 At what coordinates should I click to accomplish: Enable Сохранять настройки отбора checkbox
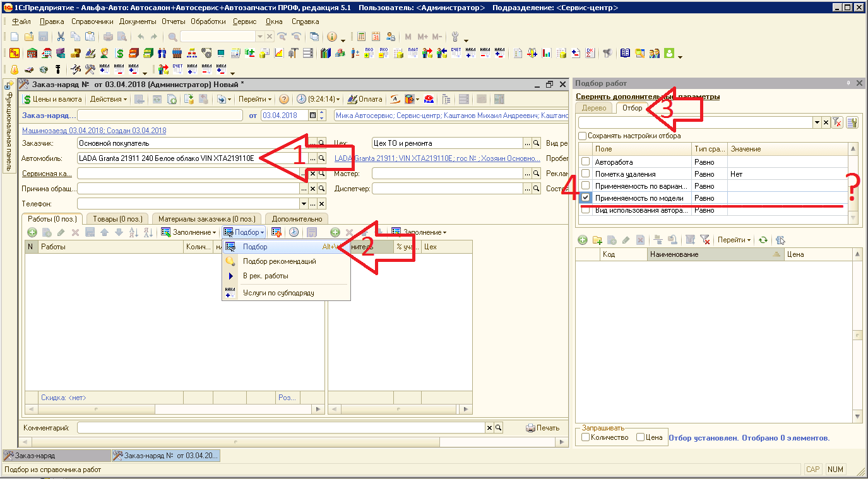(x=583, y=136)
